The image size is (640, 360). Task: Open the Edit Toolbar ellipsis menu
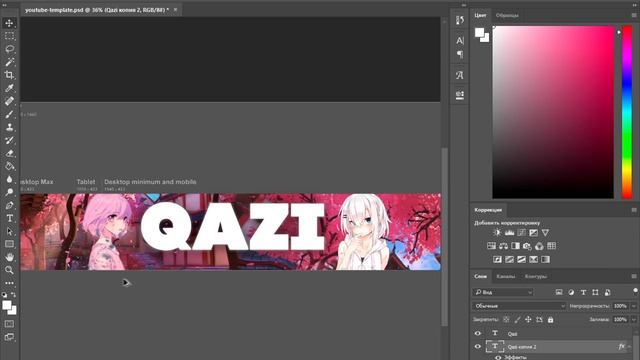click(9, 283)
